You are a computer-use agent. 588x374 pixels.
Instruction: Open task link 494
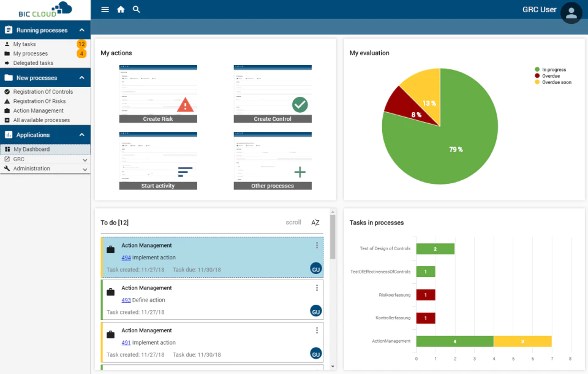pos(126,258)
